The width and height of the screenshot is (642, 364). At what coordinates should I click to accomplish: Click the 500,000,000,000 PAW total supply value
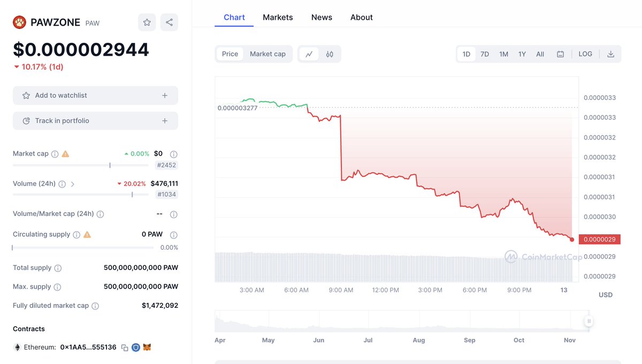pos(141,268)
